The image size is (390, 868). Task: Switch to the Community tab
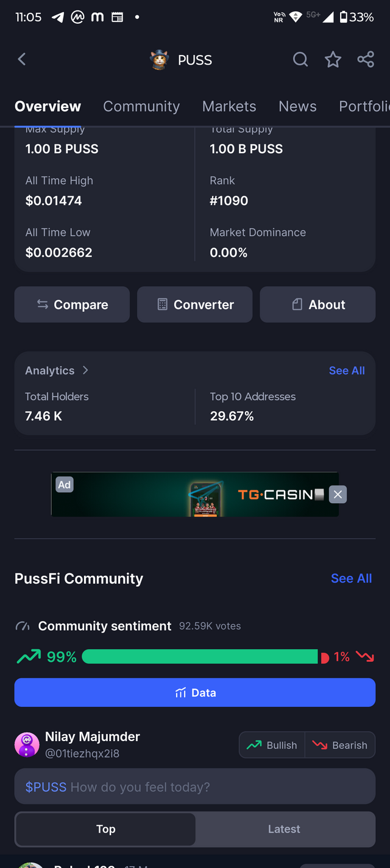tap(141, 106)
